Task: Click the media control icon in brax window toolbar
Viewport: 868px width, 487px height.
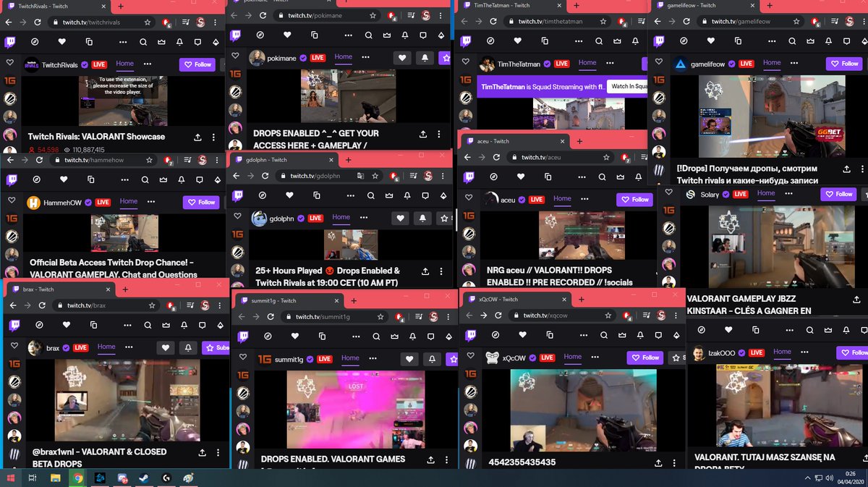Action: [x=189, y=306]
